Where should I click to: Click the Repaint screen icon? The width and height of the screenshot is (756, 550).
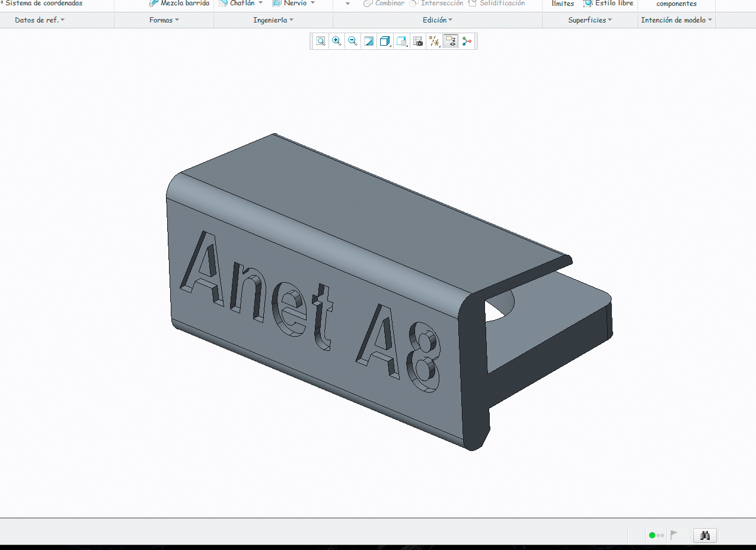coord(369,41)
